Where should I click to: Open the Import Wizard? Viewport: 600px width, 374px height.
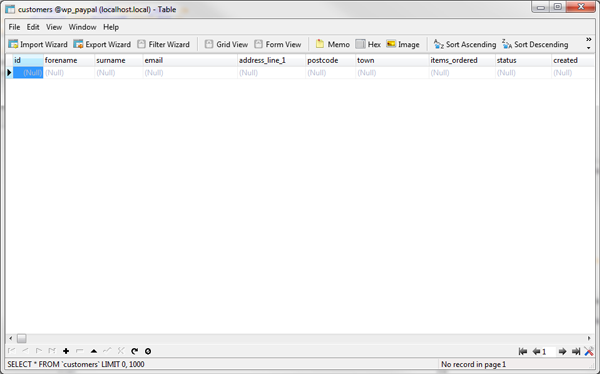[38, 44]
